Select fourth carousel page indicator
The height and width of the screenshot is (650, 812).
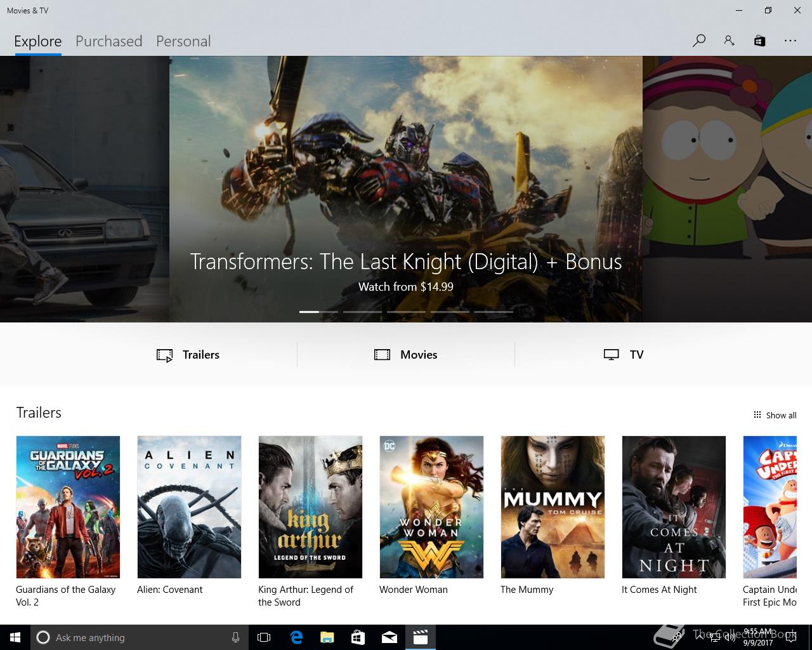[x=450, y=312]
